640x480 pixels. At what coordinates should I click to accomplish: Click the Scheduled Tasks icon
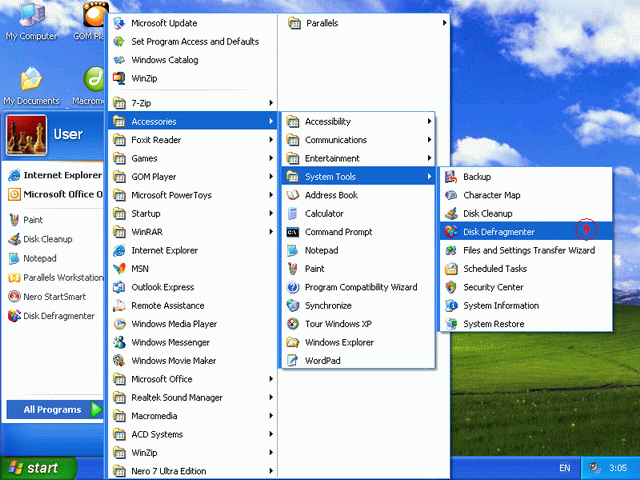click(x=451, y=269)
